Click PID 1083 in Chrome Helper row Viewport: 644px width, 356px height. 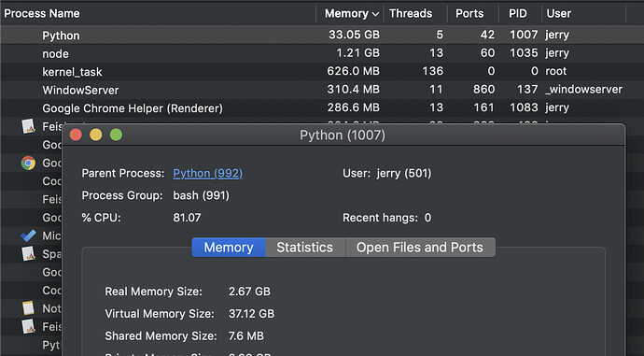[524, 107]
